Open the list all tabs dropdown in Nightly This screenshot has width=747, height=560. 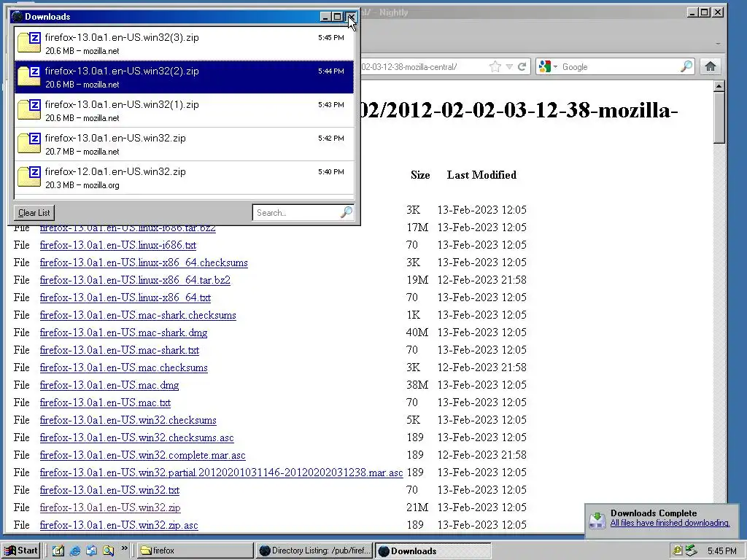coord(718,44)
